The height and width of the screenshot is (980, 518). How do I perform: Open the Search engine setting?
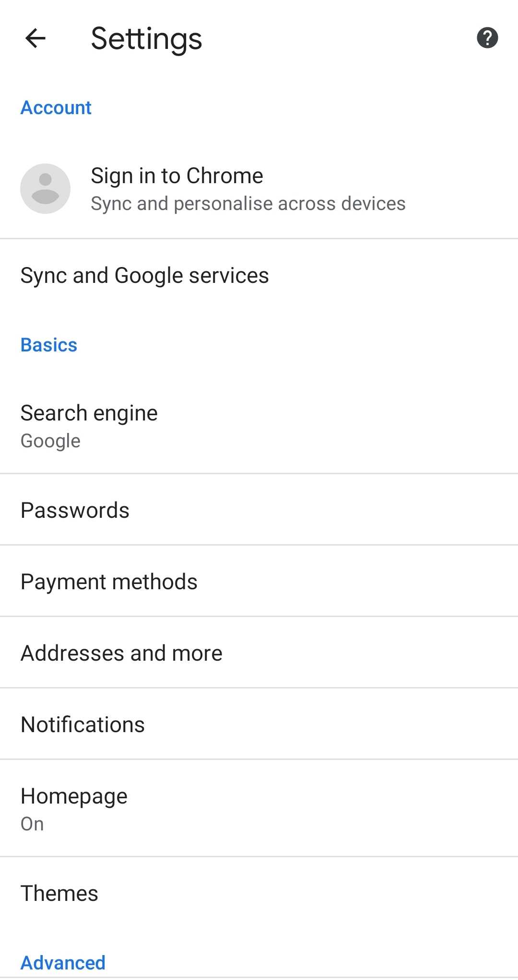89,413
